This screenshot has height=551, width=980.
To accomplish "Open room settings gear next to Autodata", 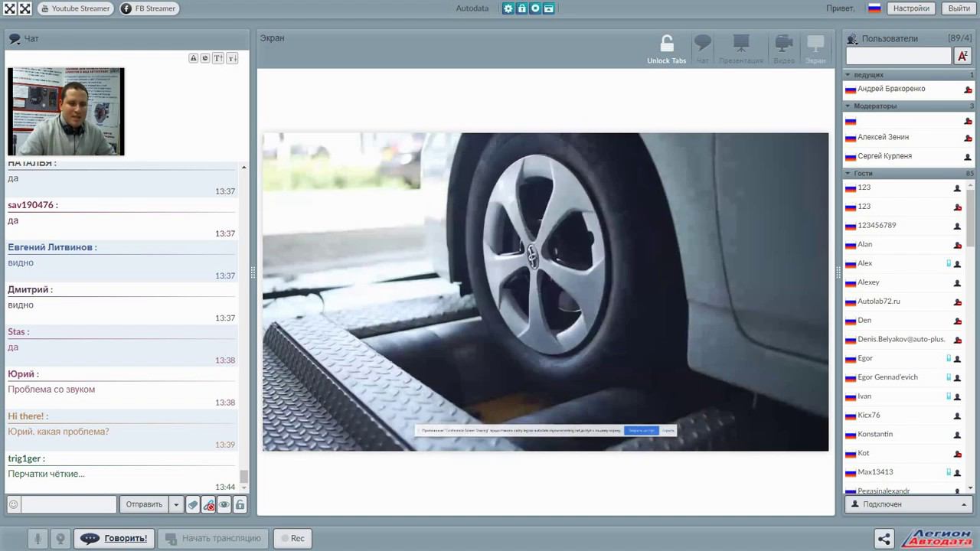I will 508,8.
